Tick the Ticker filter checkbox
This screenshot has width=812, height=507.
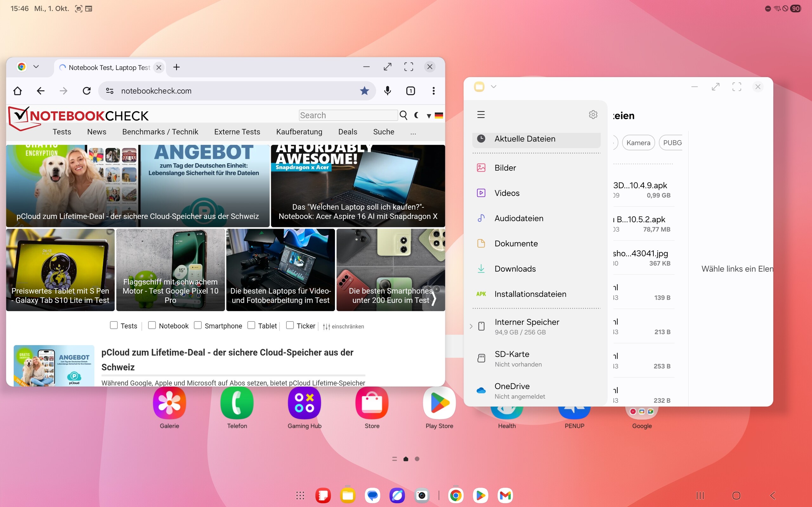coord(290,325)
